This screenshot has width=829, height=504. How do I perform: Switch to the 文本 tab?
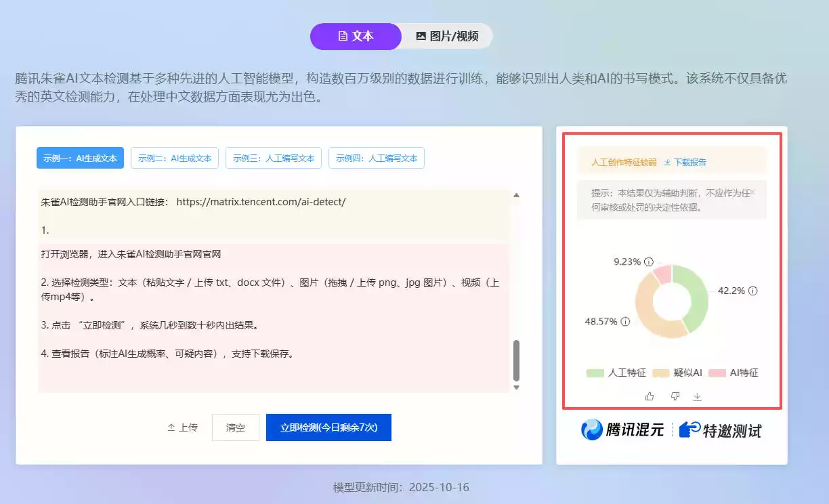coord(356,36)
